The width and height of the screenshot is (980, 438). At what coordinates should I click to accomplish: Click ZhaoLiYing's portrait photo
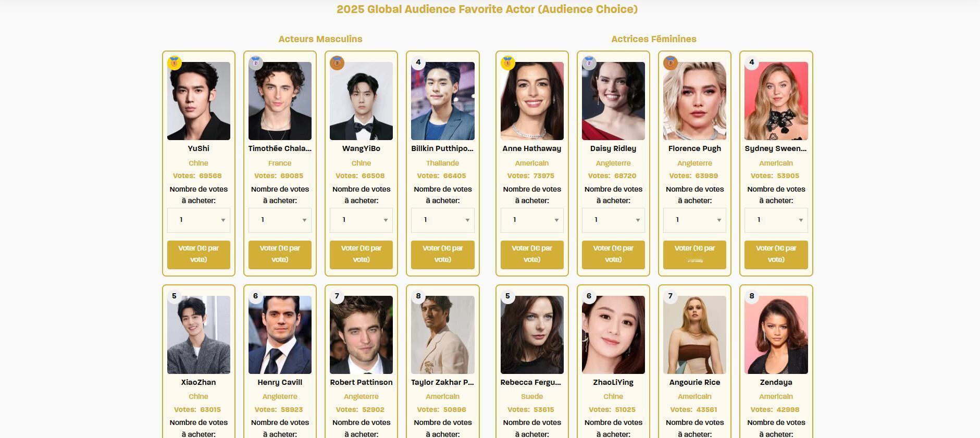[613, 335]
